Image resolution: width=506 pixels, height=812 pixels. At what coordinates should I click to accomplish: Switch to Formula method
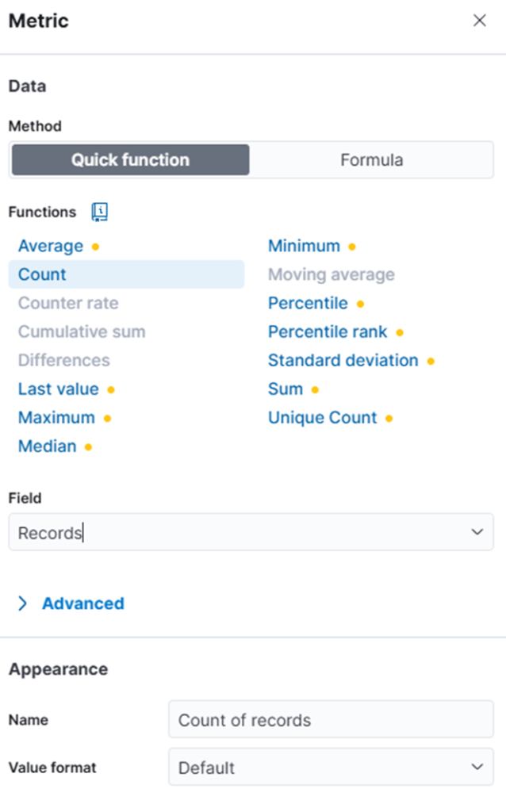(x=371, y=160)
